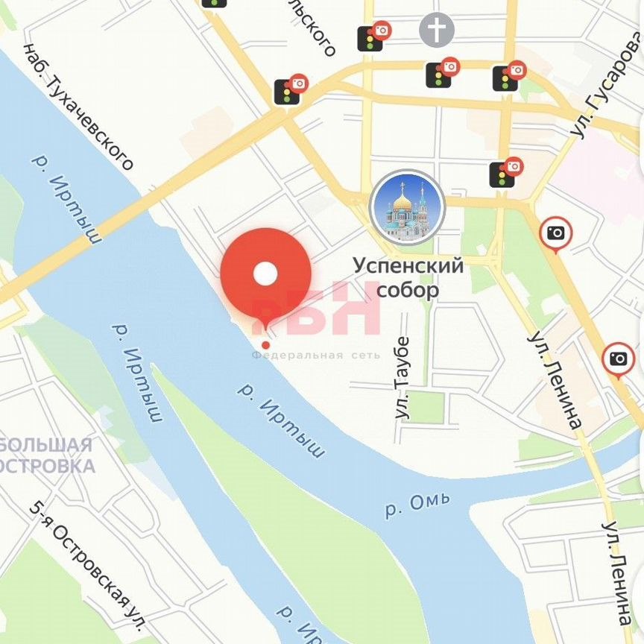Click the traffic light camera below the church cross
Viewport: 644px width, 644px height.
(x=442, y=73)
